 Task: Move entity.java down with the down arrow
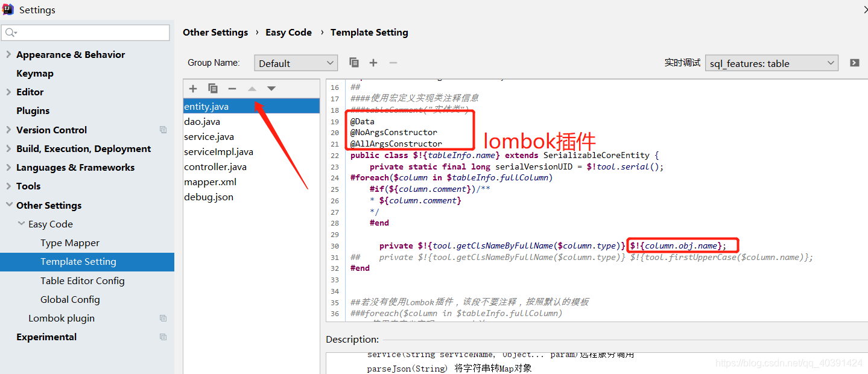pos(271,88)
